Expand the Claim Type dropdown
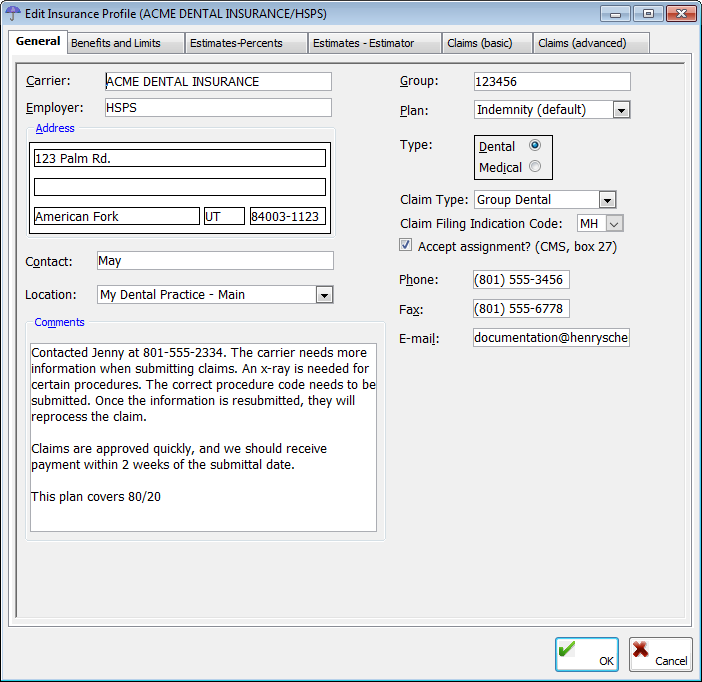Screen dimensions: 702x682 click(x=607, y=200)
